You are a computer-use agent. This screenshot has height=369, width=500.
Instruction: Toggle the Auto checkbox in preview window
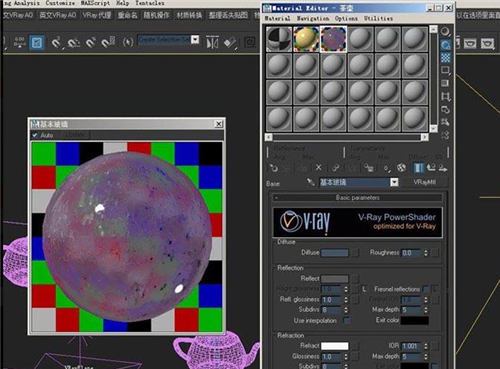point(35,135)
